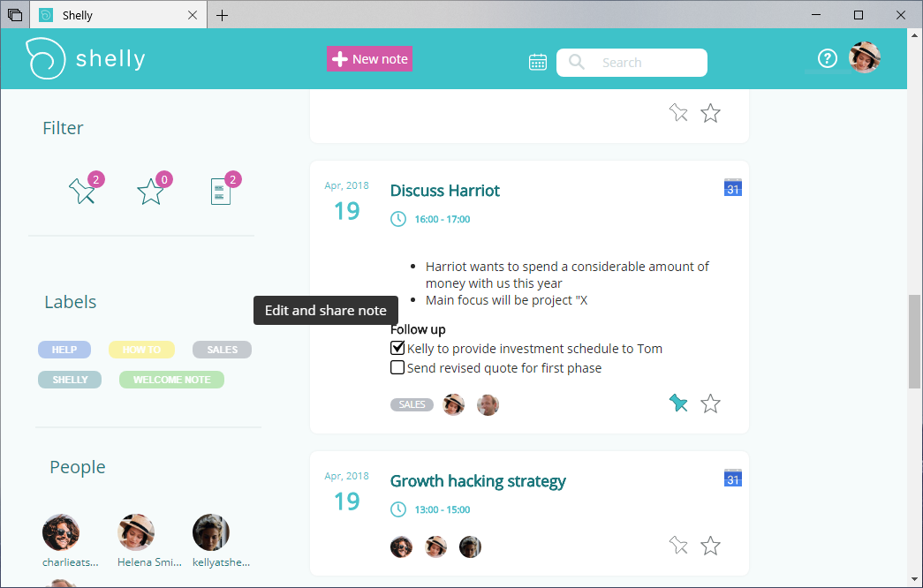
Task: Pin the Growth hacking strategy note
Action: (x=678, y=546)
